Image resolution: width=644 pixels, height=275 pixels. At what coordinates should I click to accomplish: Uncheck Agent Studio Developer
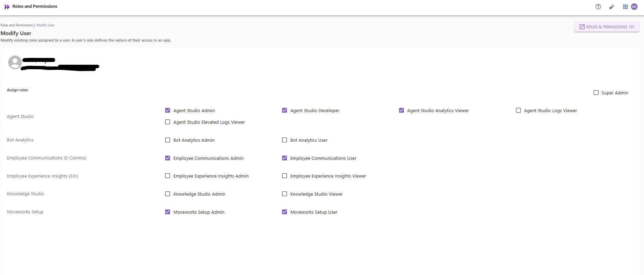click(284, 110)
